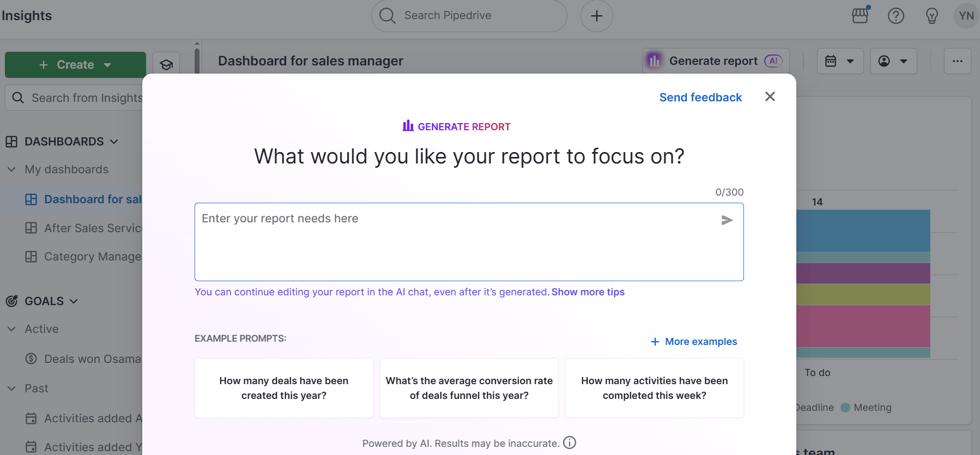This screenshot has height=455, width=980.
Task: Collapse the My dashboards group
Action: tap(11, 169)
